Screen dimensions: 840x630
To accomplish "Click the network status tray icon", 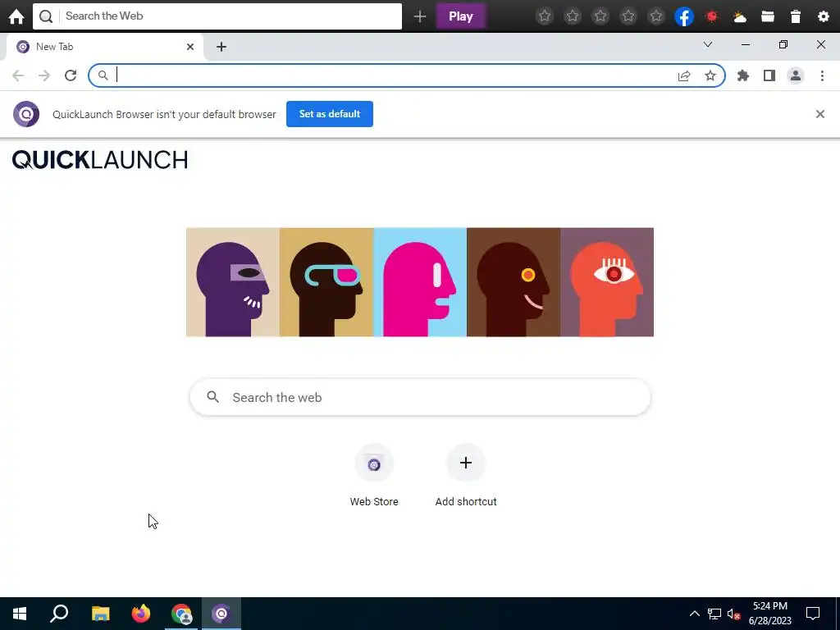I will (714, 614).
